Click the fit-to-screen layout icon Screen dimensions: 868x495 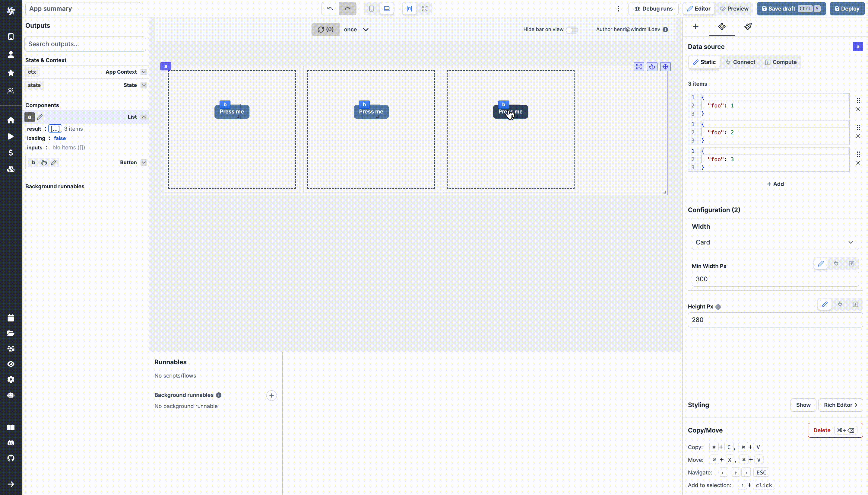tap(424, 8)
